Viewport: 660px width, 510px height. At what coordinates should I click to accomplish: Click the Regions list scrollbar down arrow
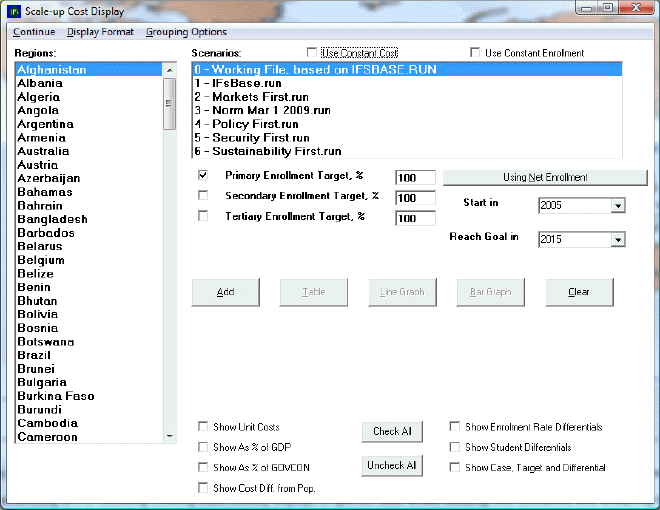coord(169,435)
